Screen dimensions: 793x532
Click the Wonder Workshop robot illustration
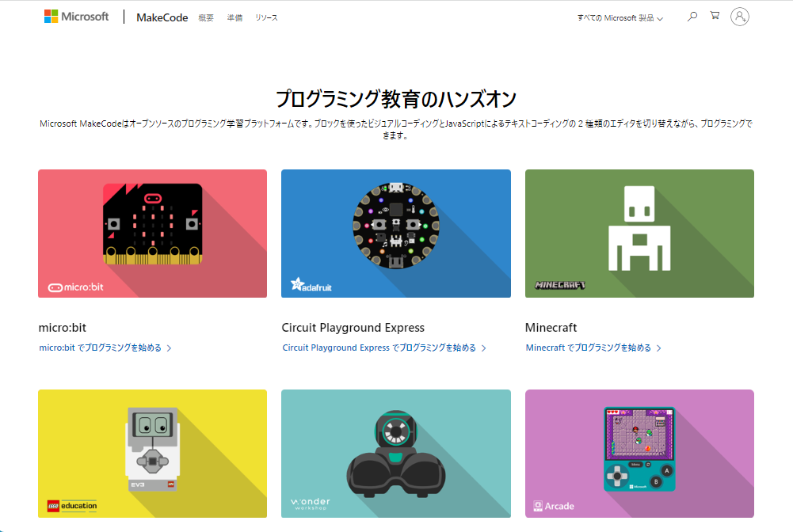pyautogui.click(x=396, y=454)
